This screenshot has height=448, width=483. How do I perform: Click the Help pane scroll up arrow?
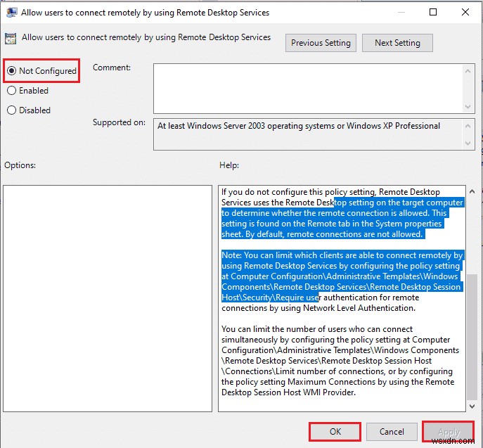click(472, 191)
